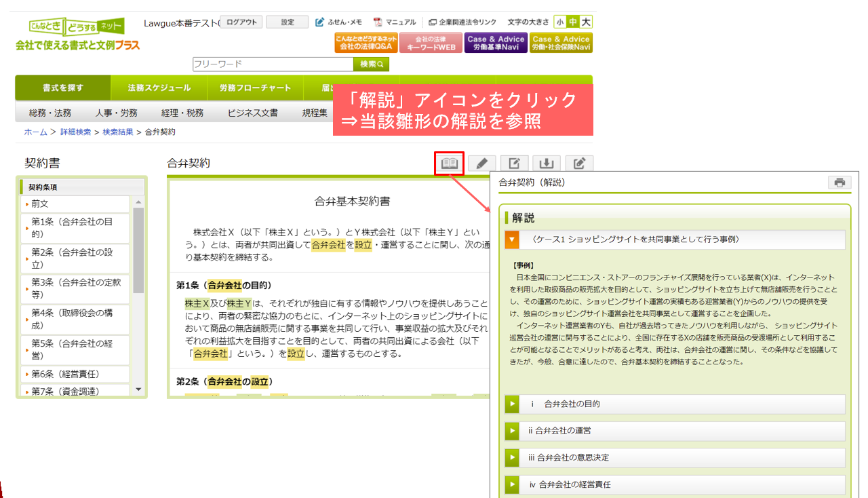Click the フリーワード search field
This screenshot has width=868, height=498.
(x=272, y=64)
